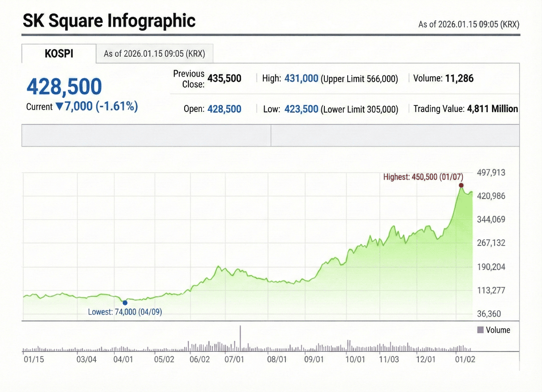The image size is (542, 392).
Task: Click the Previous Close value 435,500
Action: (224, 78)
